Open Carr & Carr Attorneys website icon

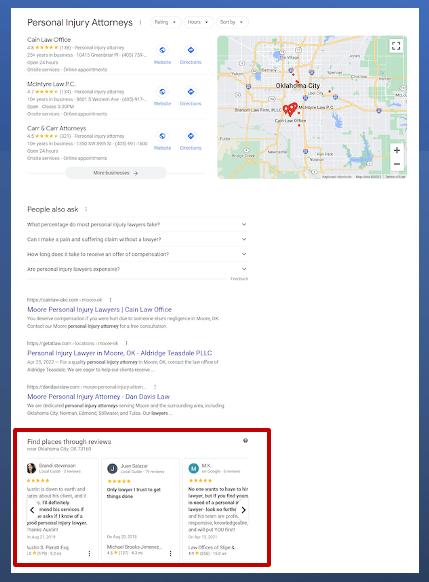pos(162,136)
